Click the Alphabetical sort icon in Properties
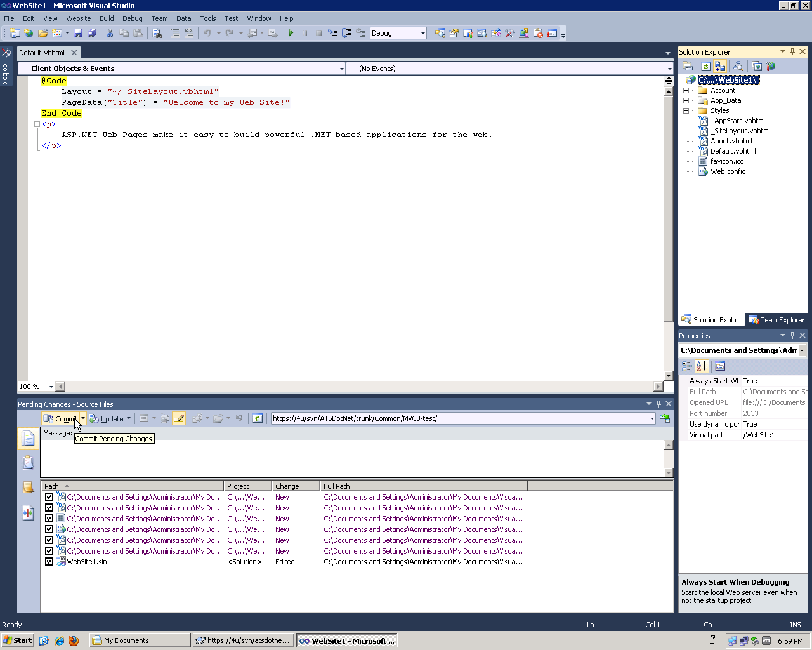This screenshot has height=650, width=812. tap(701, 366)
